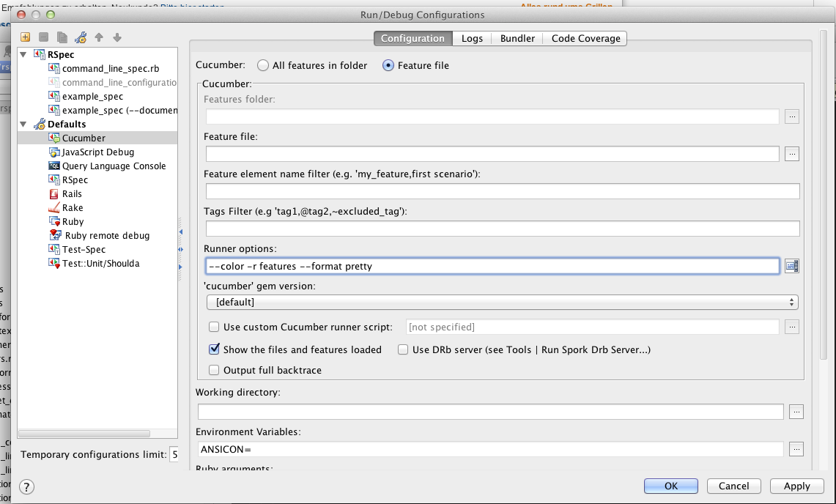Image resolution: width=836 pixels, height=504 pixels.
Task: Browse for the Working directory
Action: pos(796,411)
